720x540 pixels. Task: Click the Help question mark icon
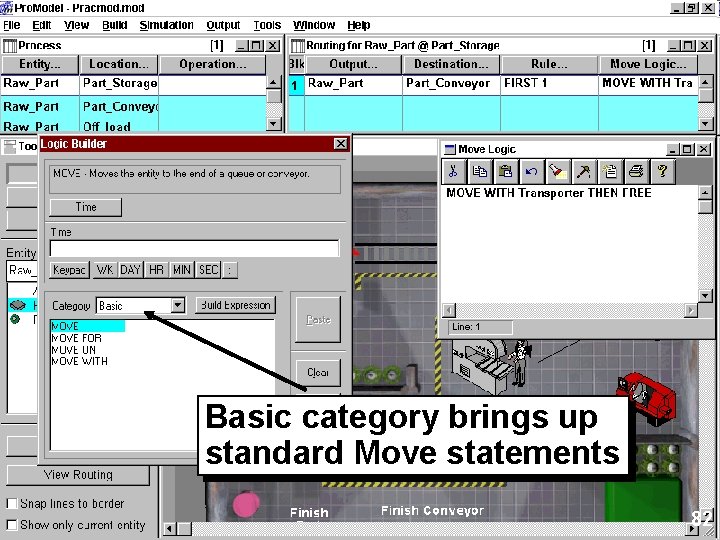coord(662,171)
